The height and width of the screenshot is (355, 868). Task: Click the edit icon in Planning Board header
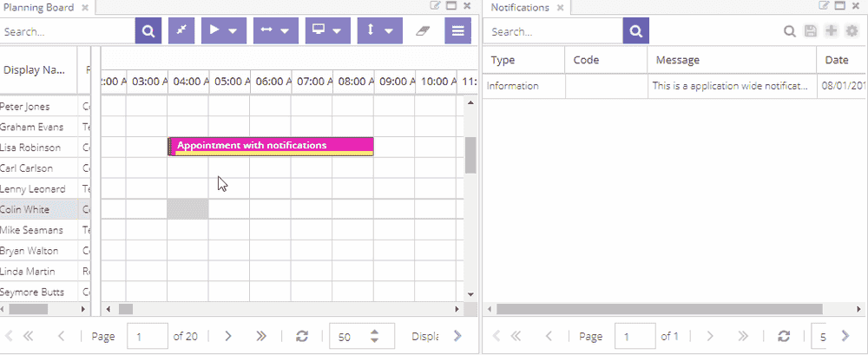coord(436,6)
